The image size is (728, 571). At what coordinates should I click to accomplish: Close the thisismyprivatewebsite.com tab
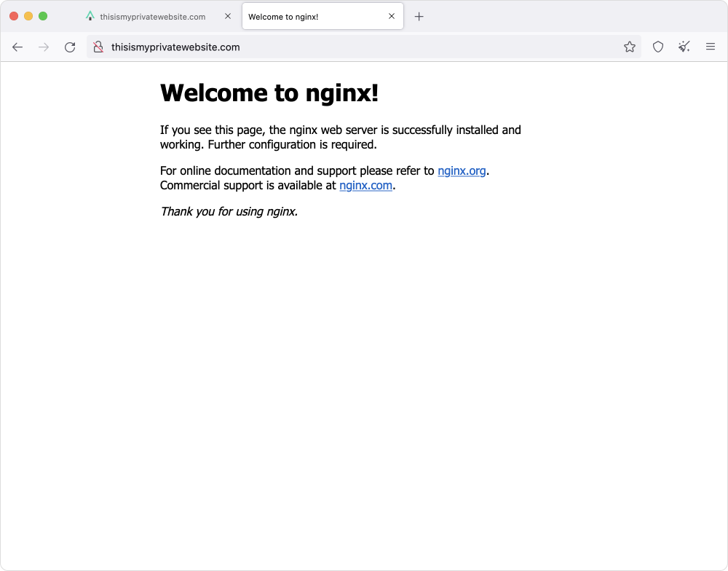227,16
